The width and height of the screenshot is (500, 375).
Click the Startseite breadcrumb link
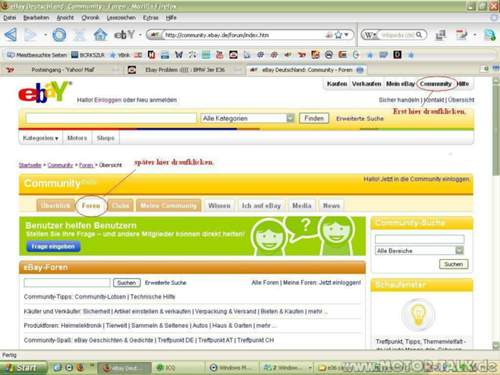click(30, 165)
